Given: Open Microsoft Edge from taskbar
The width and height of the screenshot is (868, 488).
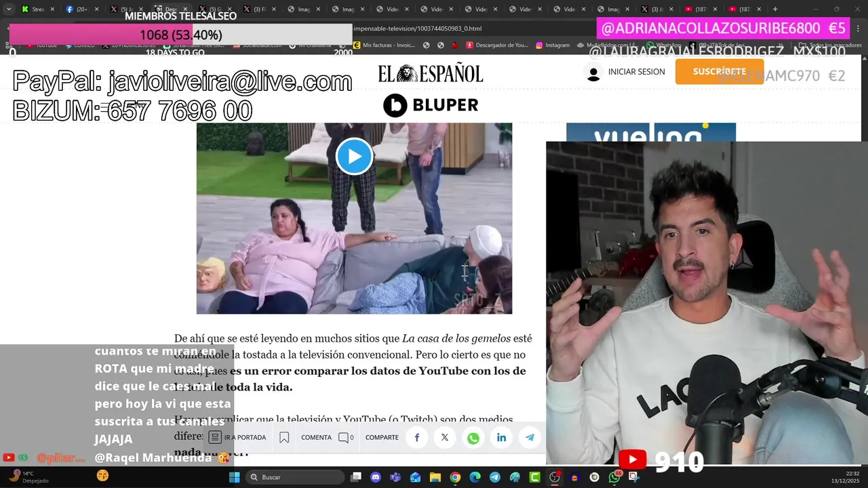Looking at the screenshot, I should pyautogui.click(x=475, y=477).
